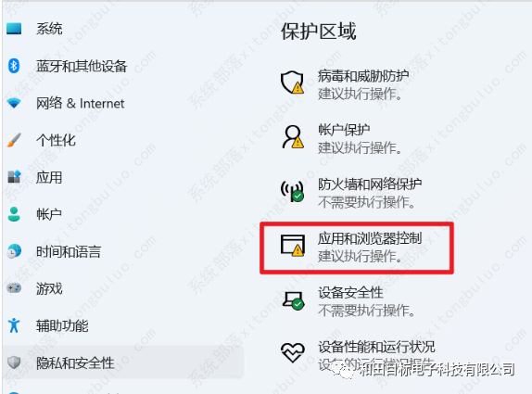Click the Personalization paintbrush icon
The height and width of the screenshot is (394, 532).
pyautogui.click(x=14, y=140)
